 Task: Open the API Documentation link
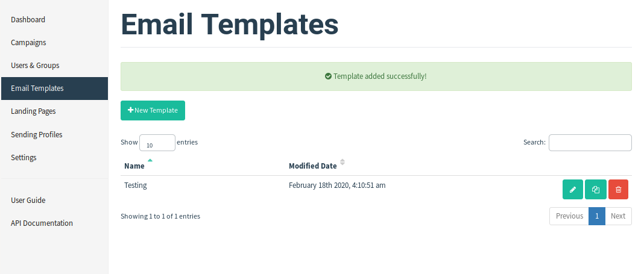[42, 223]
